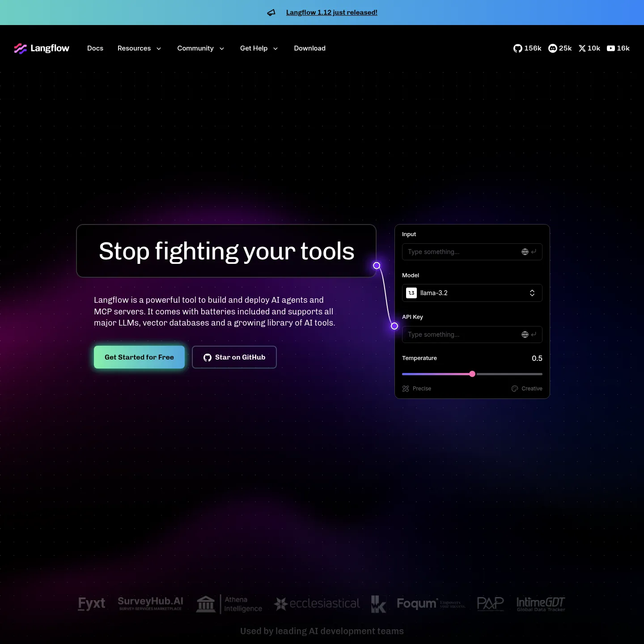This screenshot has width=644, height=644.
Task: Go to the Download page
Action: [309, 48]
